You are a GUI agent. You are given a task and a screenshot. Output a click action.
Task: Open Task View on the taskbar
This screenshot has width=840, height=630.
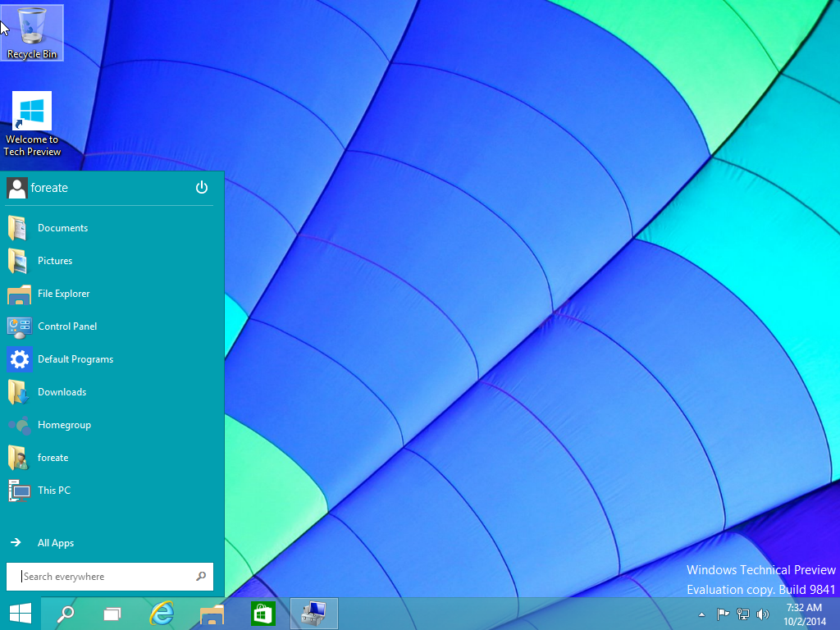coord(112,614)
